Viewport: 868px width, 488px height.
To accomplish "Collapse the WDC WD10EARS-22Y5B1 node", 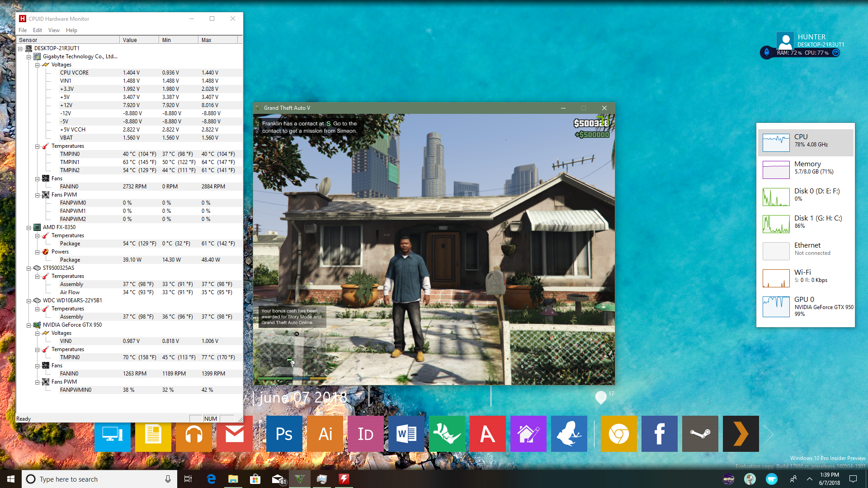I will click(29, 301).
